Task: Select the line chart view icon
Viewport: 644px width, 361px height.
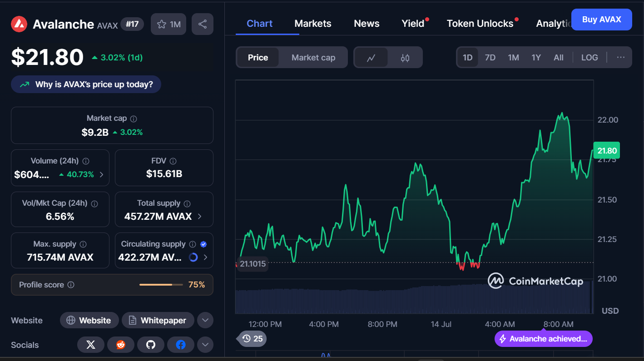Action: click(x=371, y=58)
